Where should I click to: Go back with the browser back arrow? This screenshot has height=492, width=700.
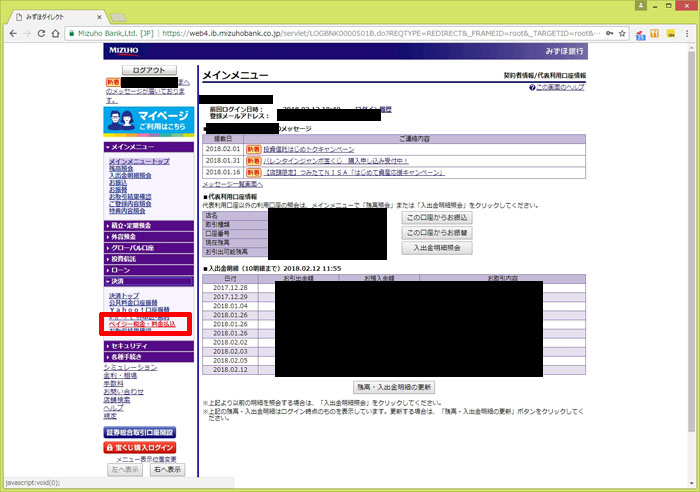click(x=13, y=33)
